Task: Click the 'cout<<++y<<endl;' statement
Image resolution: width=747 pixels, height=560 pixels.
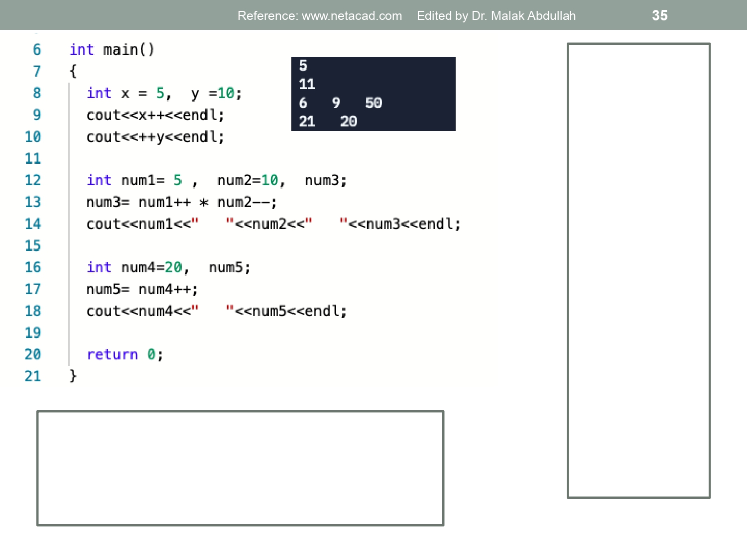Action: [x=155, y=137]
